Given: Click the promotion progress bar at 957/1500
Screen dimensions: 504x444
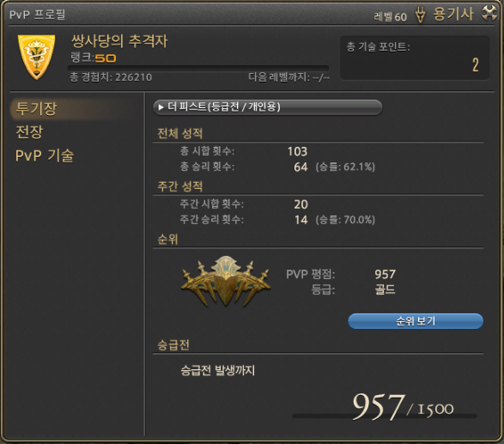Looking at the screenshot, I should [385, 416].
